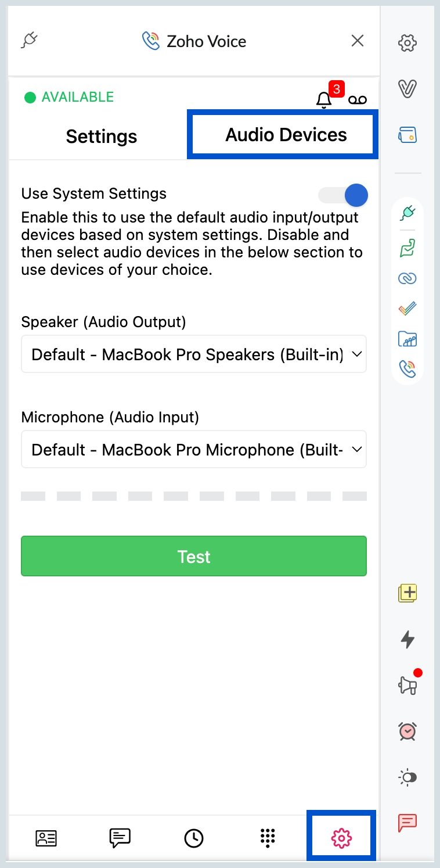440x868 pixels.
Task: Click the pink settings gear icon
Action: tap(341, 838)
